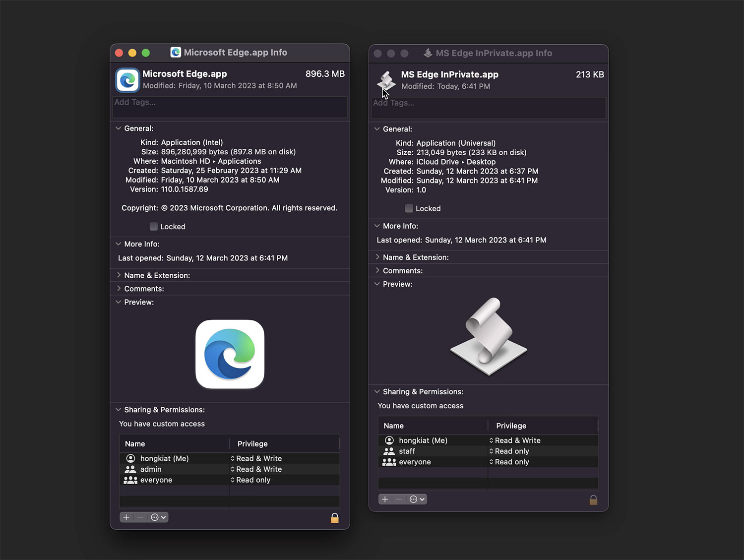Image resolution: width=744 pixels, height=560 pixels.
Task: Collapse General section in Microsoft Edge.app window
Action: pos(119,128)
